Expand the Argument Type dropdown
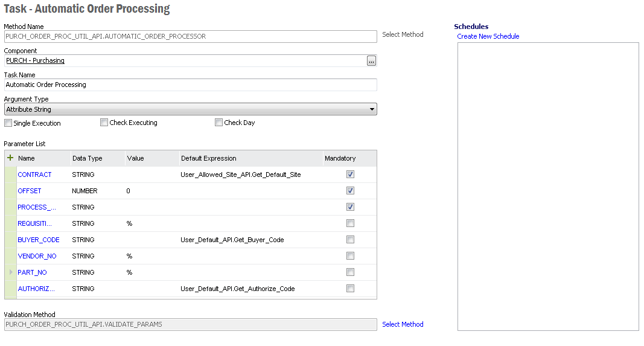The width and height of the screenshot is (644, 346). coord(371,109)
